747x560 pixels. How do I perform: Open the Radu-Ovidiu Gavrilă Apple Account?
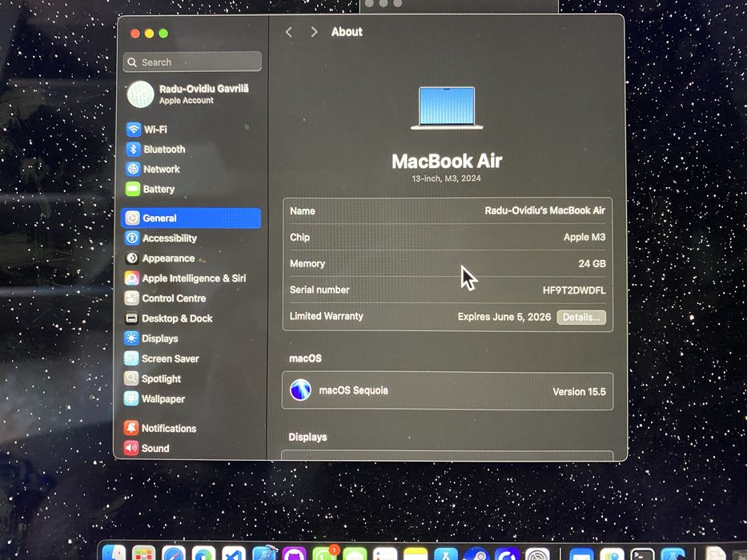[x=188, y=94]
